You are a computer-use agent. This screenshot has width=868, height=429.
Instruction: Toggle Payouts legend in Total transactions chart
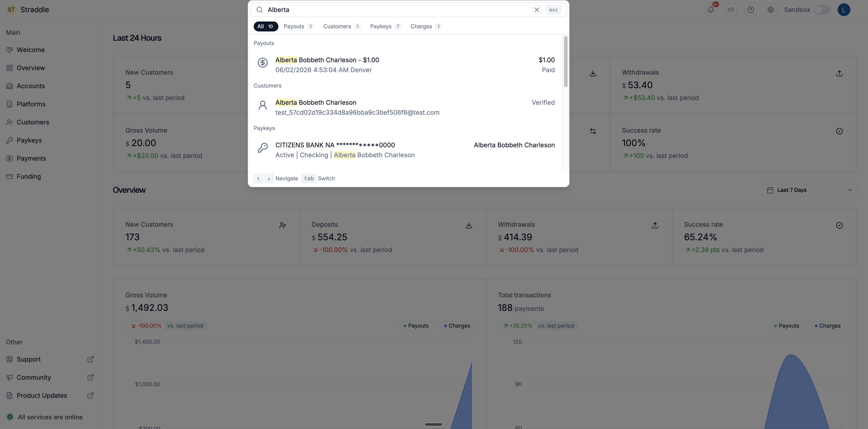point(786,326)
